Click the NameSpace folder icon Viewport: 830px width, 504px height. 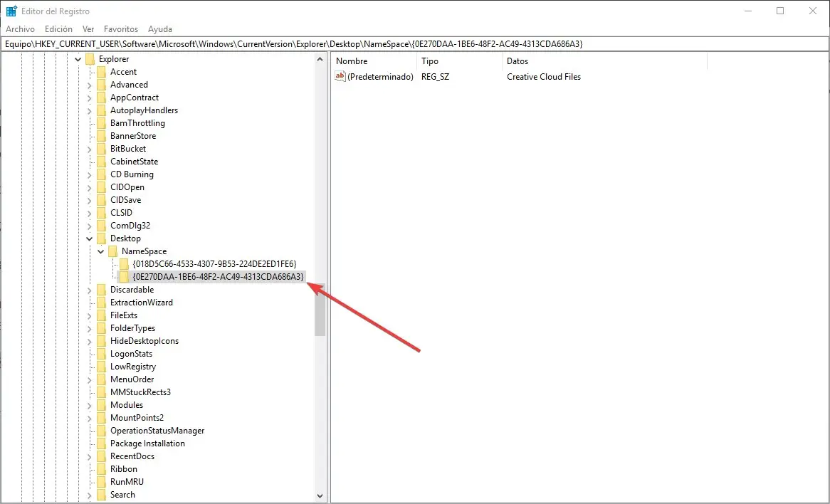coord(112,251)
